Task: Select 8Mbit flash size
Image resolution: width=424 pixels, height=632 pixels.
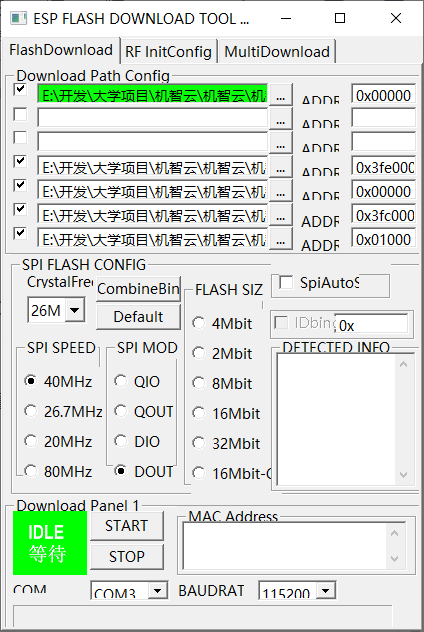Action: 222,383
